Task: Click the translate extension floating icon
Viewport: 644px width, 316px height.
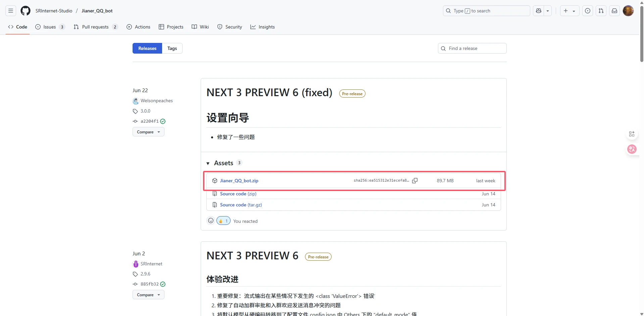Action: [632, 149]
